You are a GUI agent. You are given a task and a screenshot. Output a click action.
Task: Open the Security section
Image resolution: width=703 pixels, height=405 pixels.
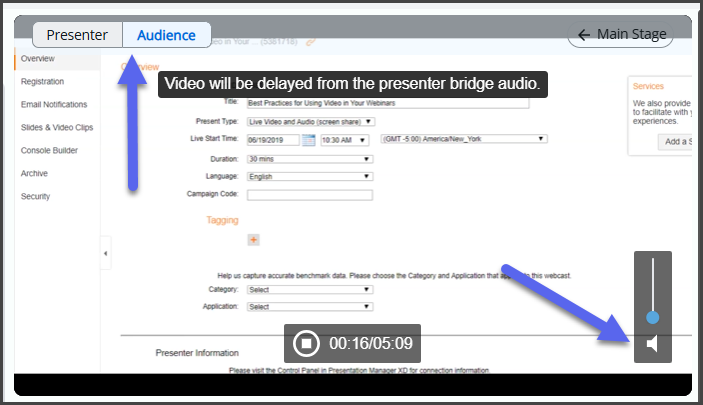pyautogui.click(x=35, y=196)
